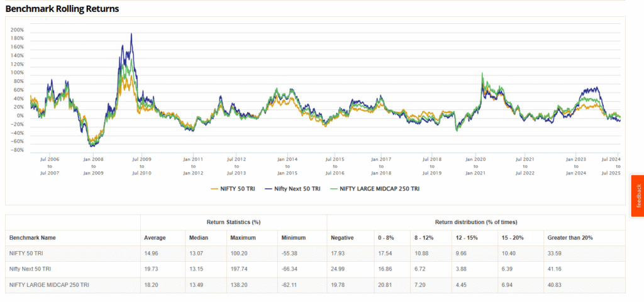Click minimum value -55.38
The width and height of the screenshot is (644, 302).
pos(289,254)
